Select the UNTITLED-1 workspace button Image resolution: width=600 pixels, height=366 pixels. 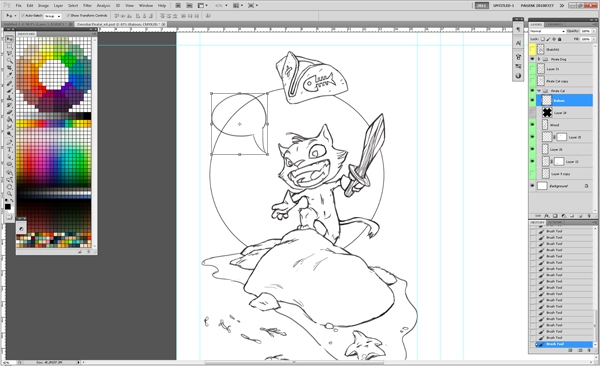[503, 6]
